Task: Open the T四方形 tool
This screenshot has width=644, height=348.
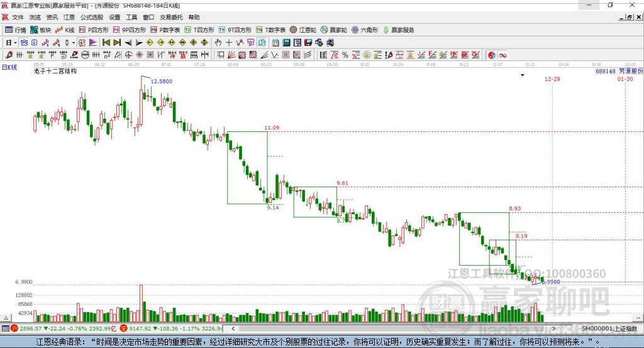Action: point(199,30)
